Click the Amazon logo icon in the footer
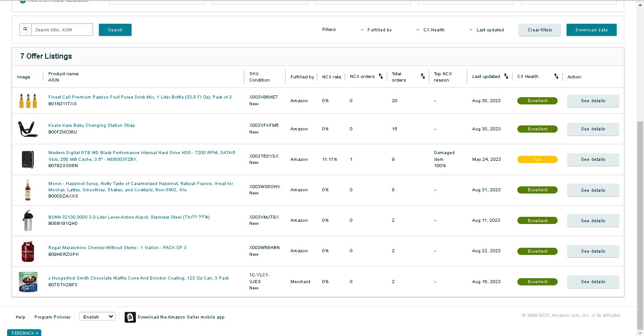 [x=130, y=317]
